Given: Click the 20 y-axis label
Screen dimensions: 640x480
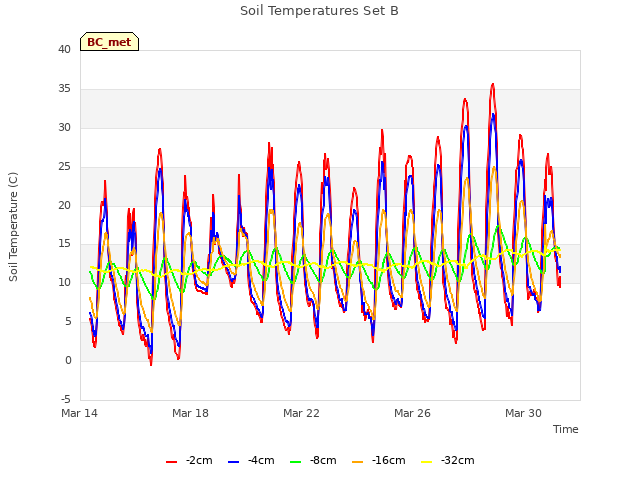Looking at the screenshot, I should [x=64, y=205].
